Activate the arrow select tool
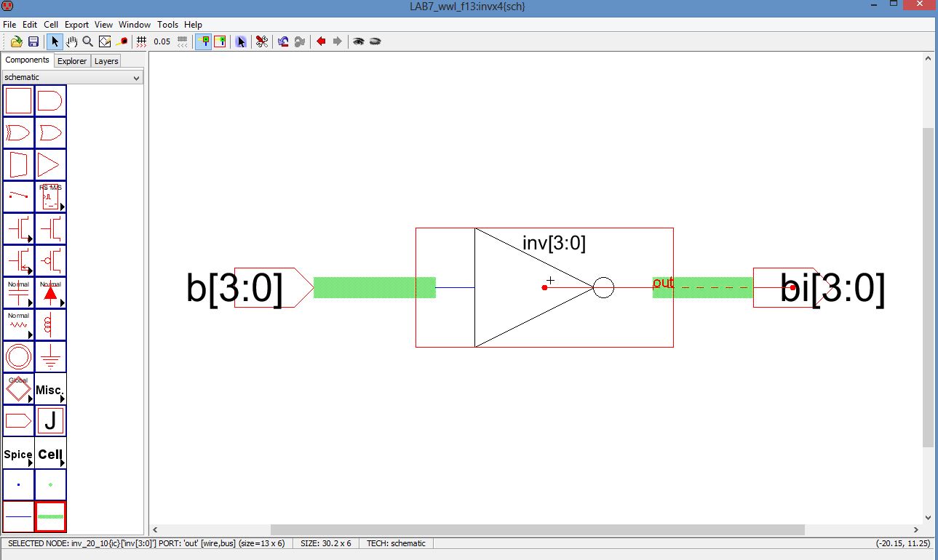The image size is (938, 560). coord(55,41)
